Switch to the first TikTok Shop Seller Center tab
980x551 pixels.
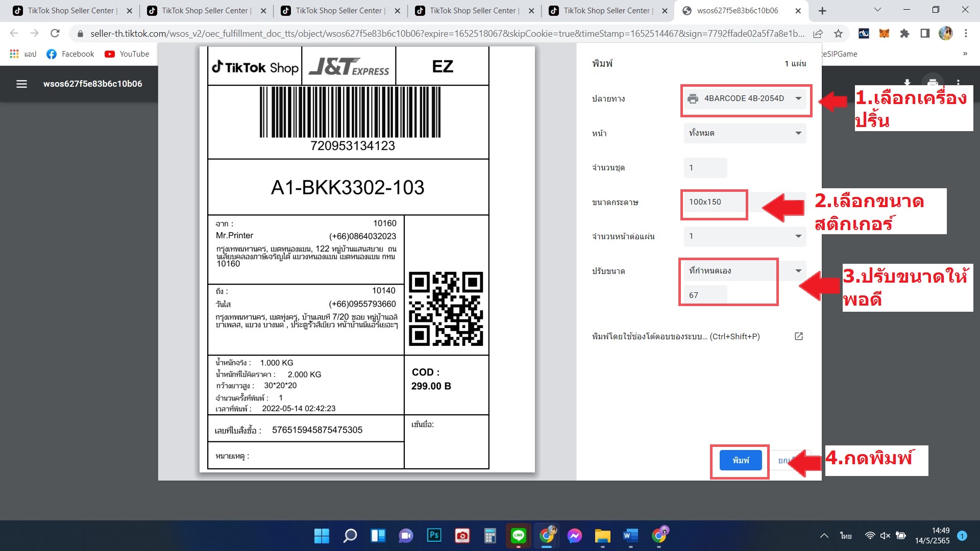[72, 11]
